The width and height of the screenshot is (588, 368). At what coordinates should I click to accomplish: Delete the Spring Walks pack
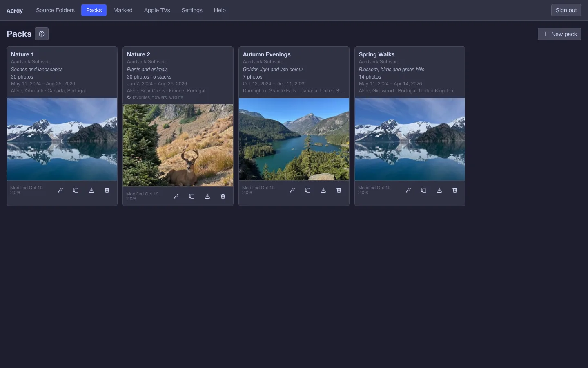[455, 190]
